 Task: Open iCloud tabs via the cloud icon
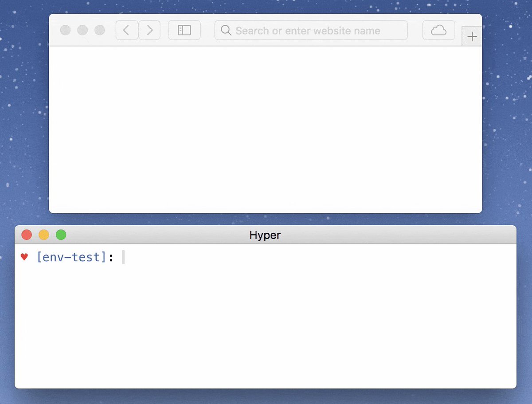(x=438, y=30)
